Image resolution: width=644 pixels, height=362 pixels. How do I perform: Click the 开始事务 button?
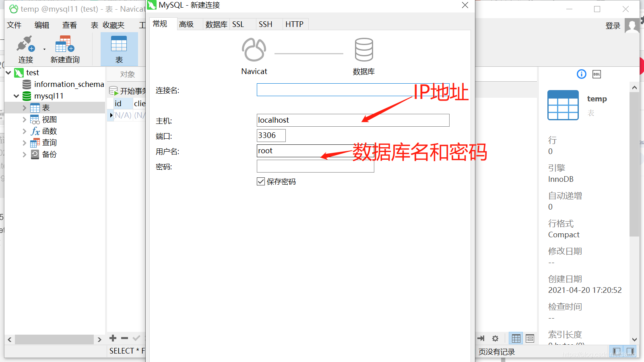point(128,91)
